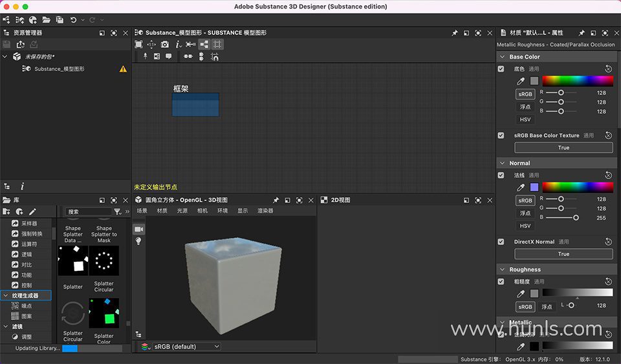
Task: Collapse the 纹理生成器 library category
Action: pyautogui.click(x=6, y=295)
